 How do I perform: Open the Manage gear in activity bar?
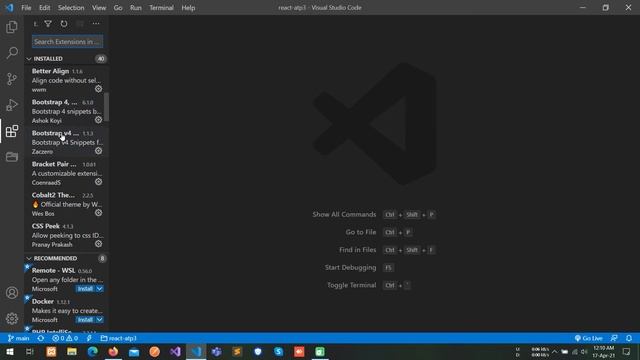click(x=12, y=318)
